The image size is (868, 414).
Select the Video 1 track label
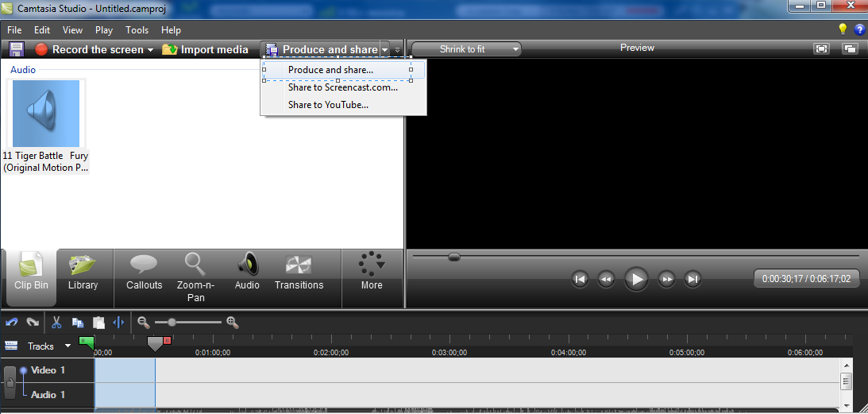point(48,370)
